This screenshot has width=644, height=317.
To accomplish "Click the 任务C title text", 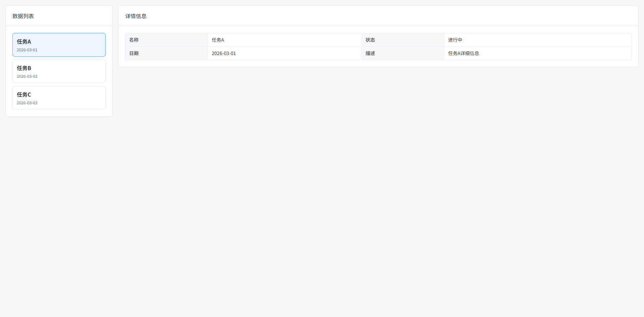I will coord(24,95).
